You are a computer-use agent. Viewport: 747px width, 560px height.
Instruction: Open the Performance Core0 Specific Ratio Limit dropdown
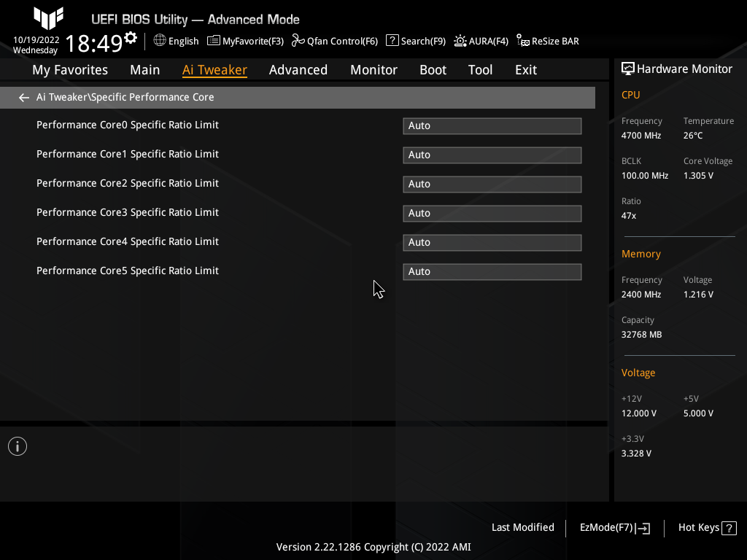(x=492, y=125)
